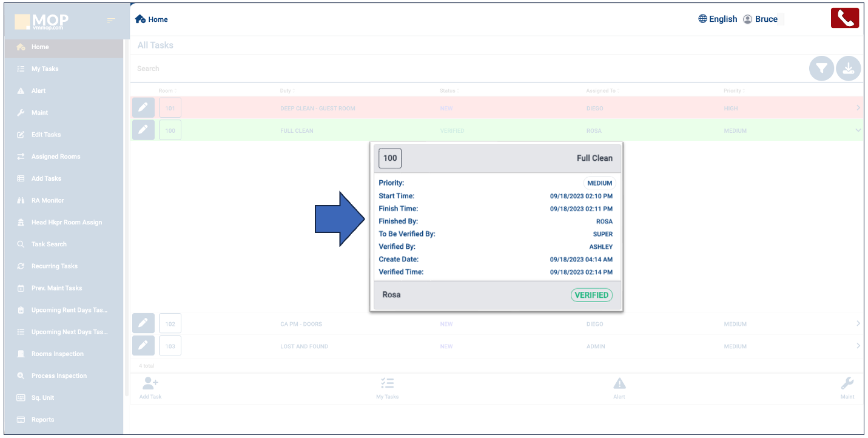Click the download export icon
Viewport: 868px width, 438px height.
[848, 69]
